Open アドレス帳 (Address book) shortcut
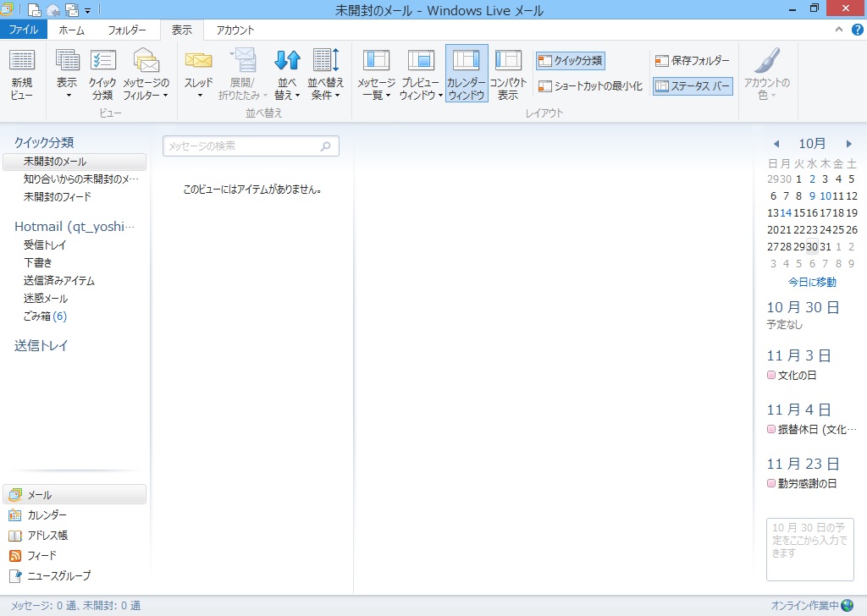 click(47, 536)
